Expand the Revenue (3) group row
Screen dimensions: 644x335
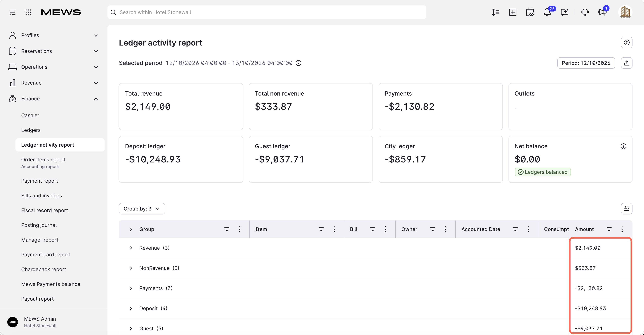130,248
